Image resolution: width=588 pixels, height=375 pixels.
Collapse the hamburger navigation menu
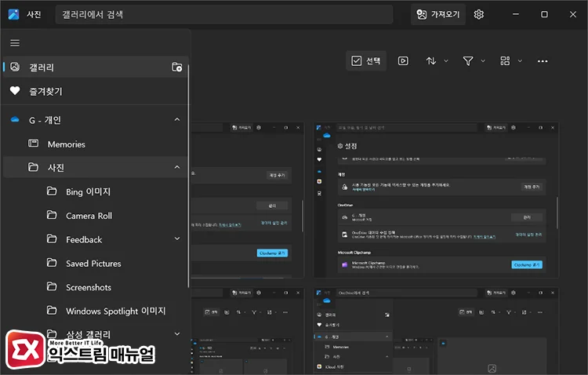click(x=15, y=43)
